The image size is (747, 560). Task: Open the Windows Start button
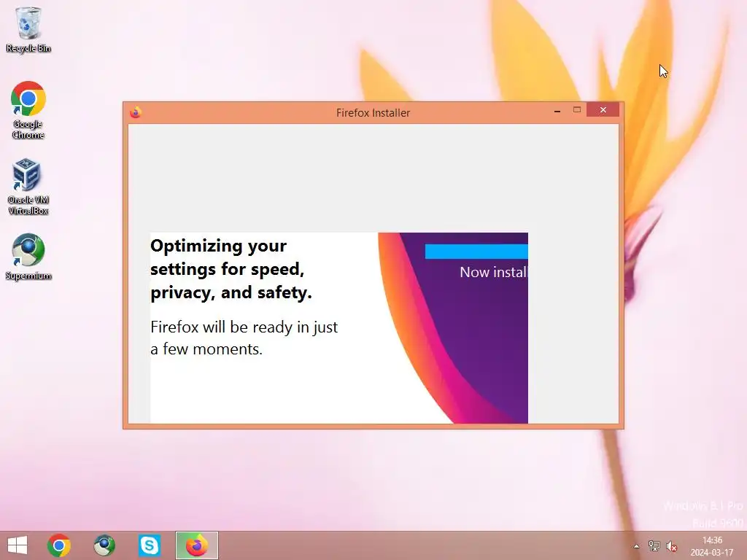[18, 545]
